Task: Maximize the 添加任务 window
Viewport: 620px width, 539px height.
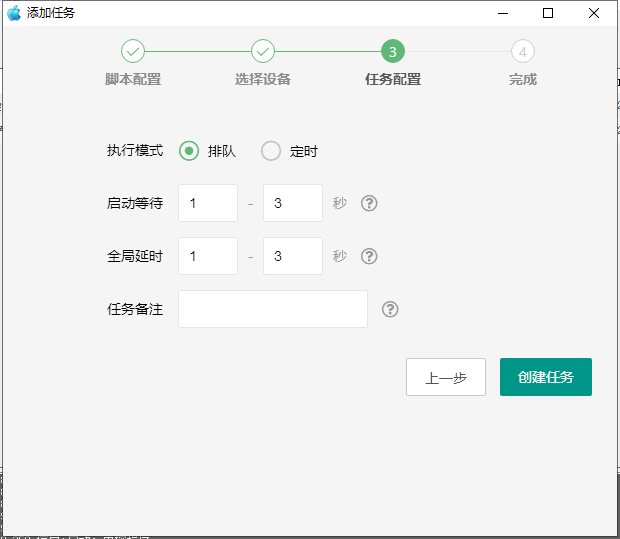Action: (x=548, y=13)
